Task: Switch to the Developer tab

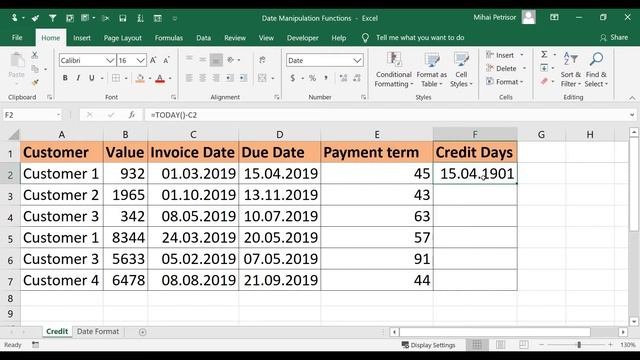Action: (x=302, y=38)
